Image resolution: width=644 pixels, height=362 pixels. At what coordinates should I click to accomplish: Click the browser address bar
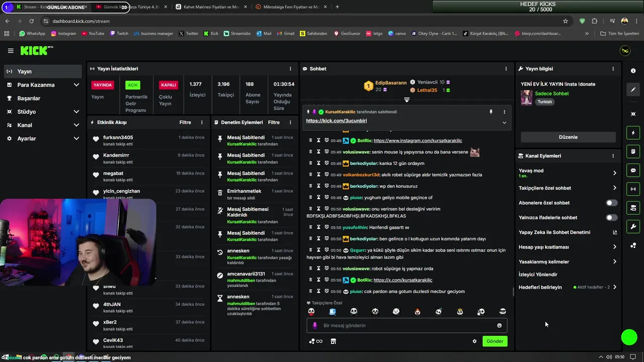click(x=307, y=21)
